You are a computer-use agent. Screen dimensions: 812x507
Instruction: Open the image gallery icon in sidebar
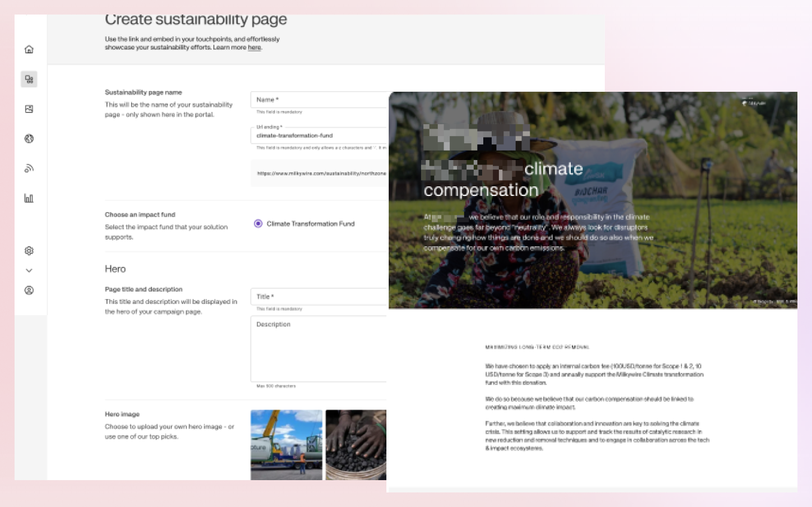[29, 109]
